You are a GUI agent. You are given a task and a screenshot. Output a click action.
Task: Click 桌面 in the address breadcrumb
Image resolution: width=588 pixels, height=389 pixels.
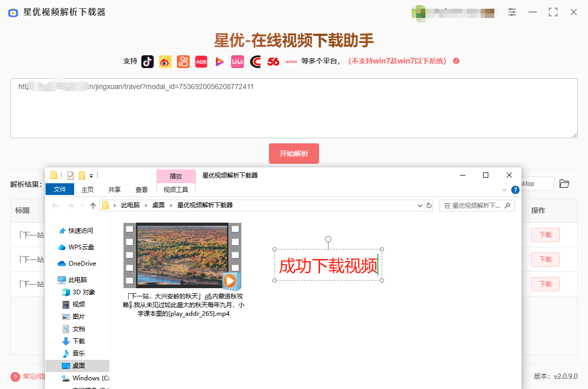point(159,205)
